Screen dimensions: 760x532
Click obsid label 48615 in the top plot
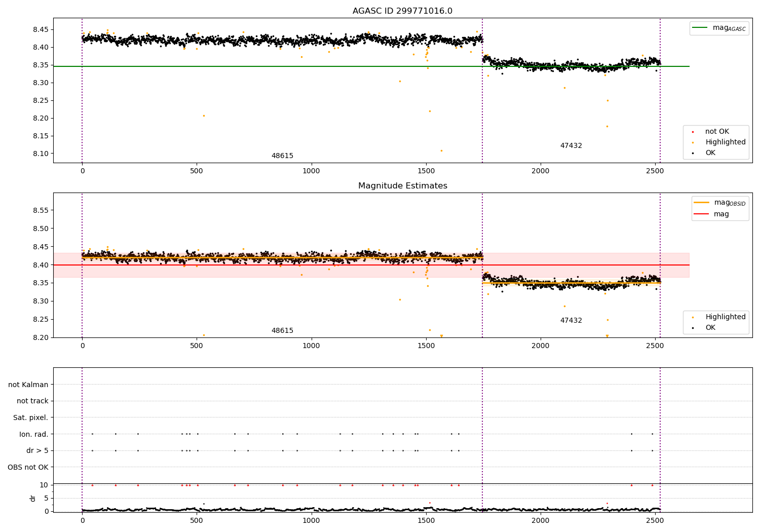[x=282, y=156]
